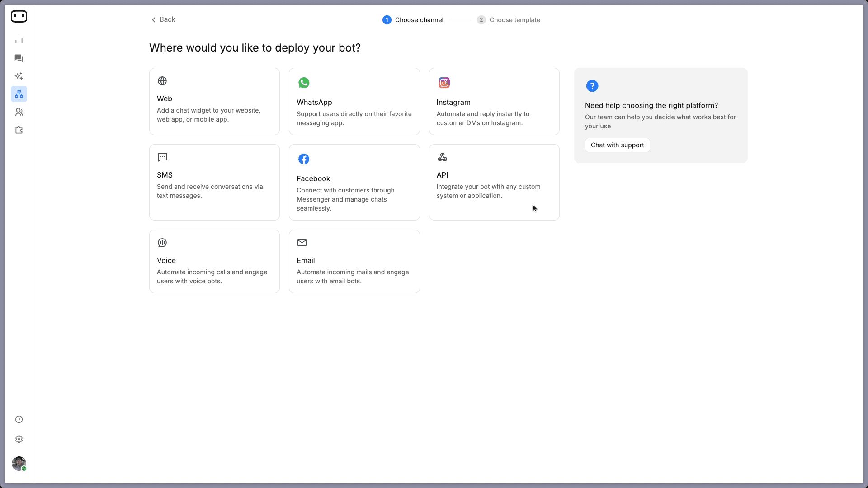The width and height of the screenshot is (868, 488).
Task: Pick the Facebook Messenger channel card
Action: point(354,182)
